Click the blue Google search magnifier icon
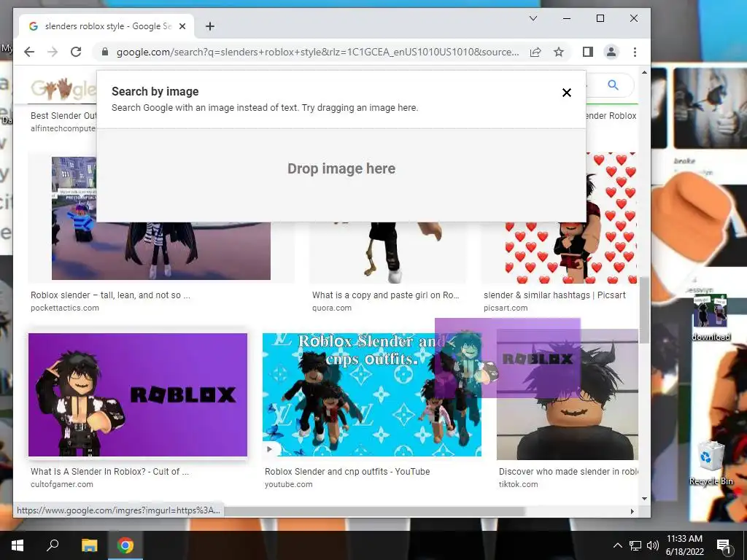Viewport: 747px width, 560px height. (613, 85)
